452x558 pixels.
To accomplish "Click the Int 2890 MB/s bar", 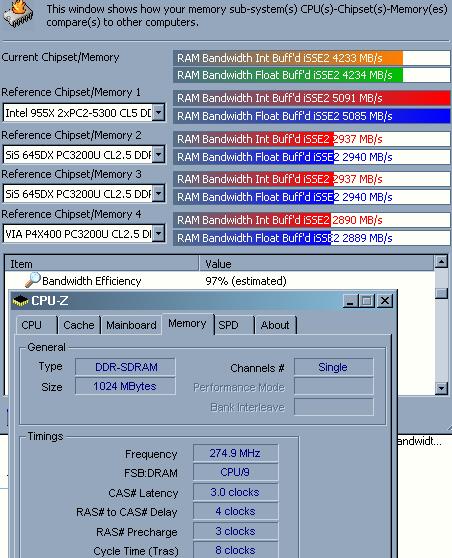I will tap(312, 220).
